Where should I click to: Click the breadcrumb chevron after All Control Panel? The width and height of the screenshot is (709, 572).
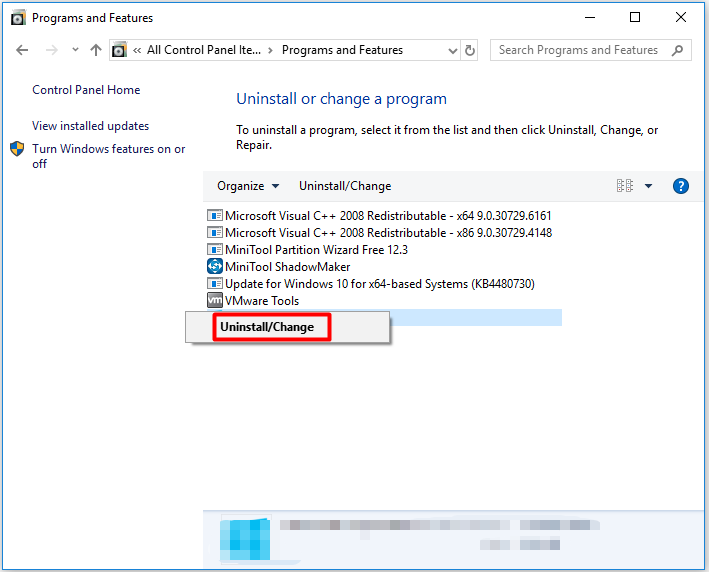point(270,50)
